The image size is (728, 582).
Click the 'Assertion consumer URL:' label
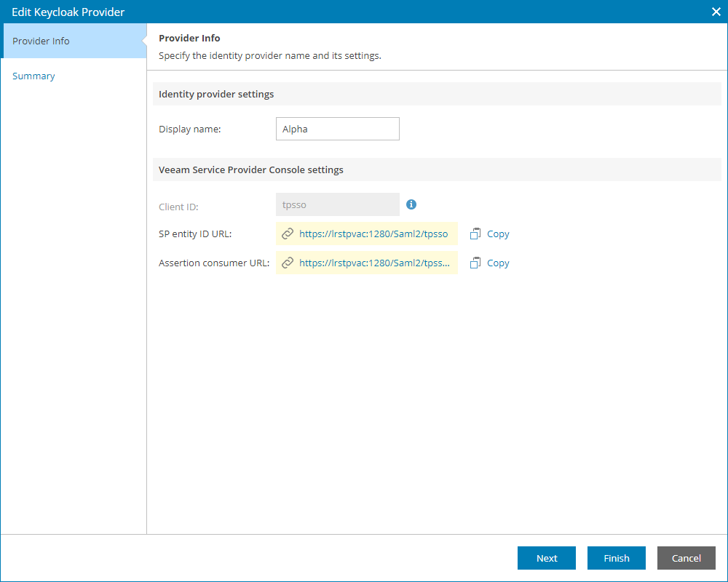(x=213, y=263)
